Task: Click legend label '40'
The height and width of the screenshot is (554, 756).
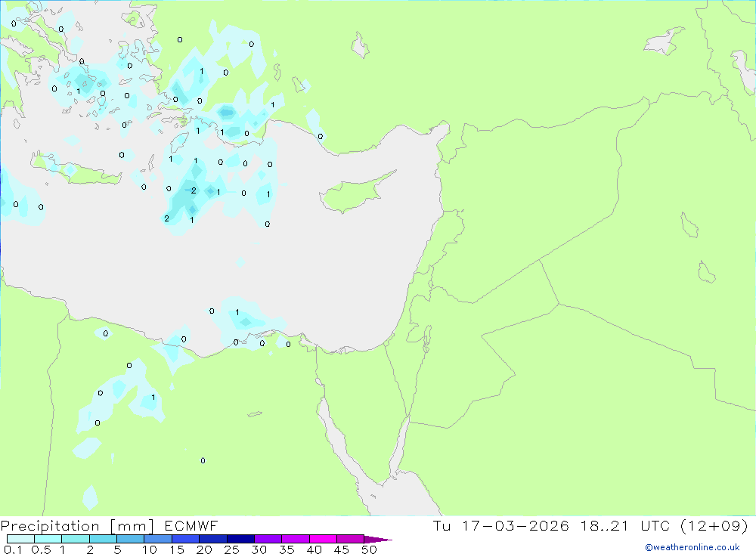Action: [314, 549]
